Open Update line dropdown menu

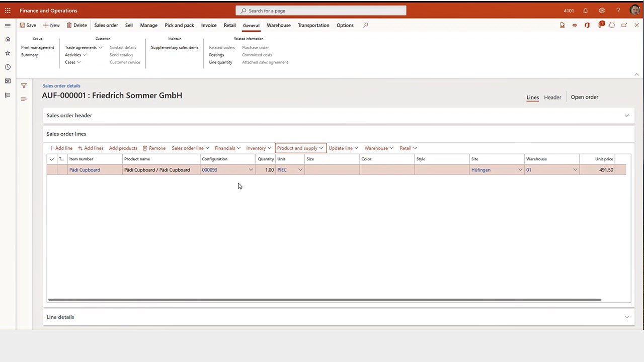(x=343, y=148)
